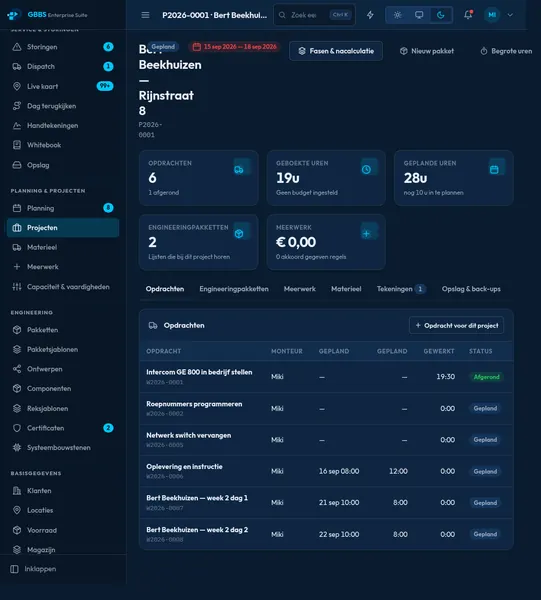Click the Afgerond status badge
This screenshot has width=541, height=600.
click(x=486, y=377)
